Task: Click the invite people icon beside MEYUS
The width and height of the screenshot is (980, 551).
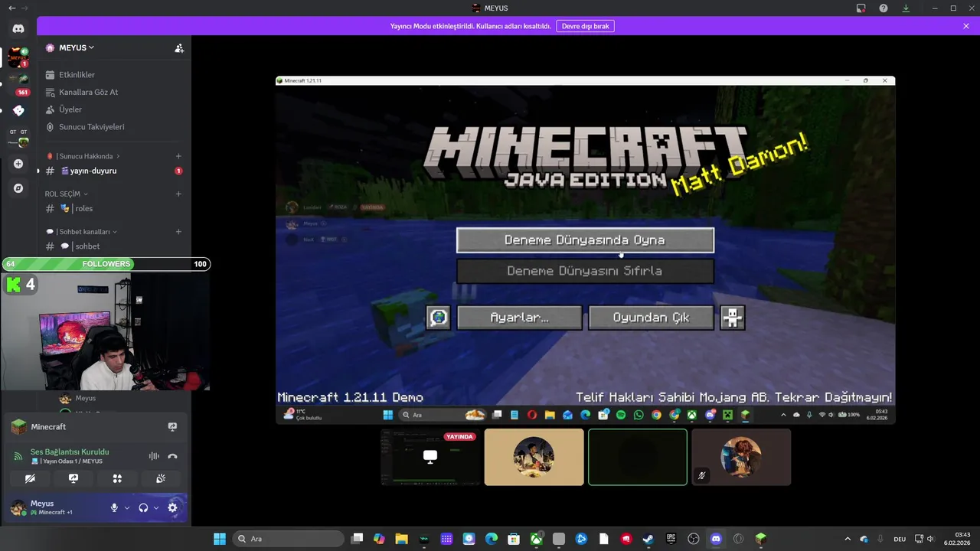Action: coord(179,47)
